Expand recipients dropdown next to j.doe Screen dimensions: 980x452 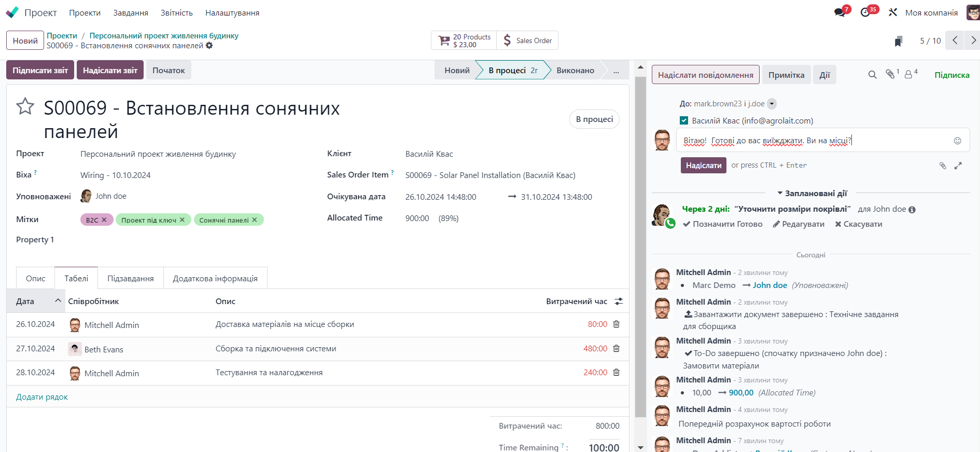tap(772, 104)
